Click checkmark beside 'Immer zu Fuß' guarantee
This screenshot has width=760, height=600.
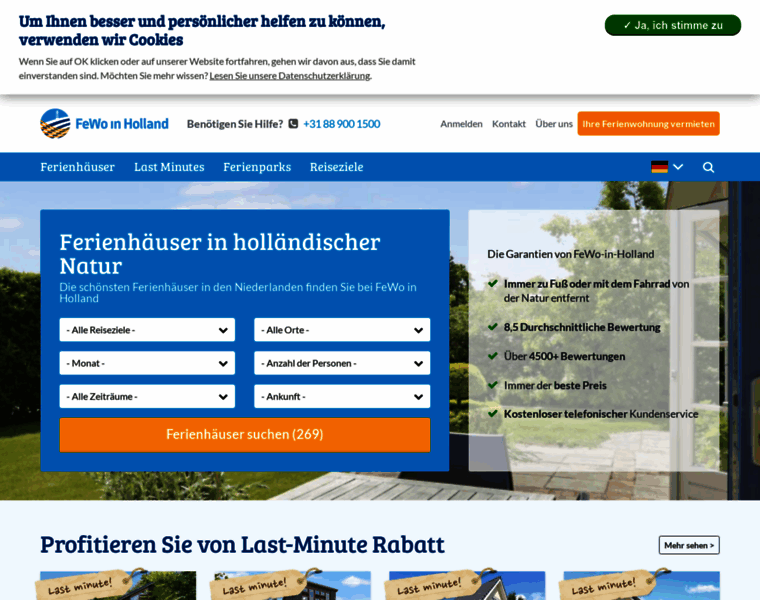pos(493,284)
